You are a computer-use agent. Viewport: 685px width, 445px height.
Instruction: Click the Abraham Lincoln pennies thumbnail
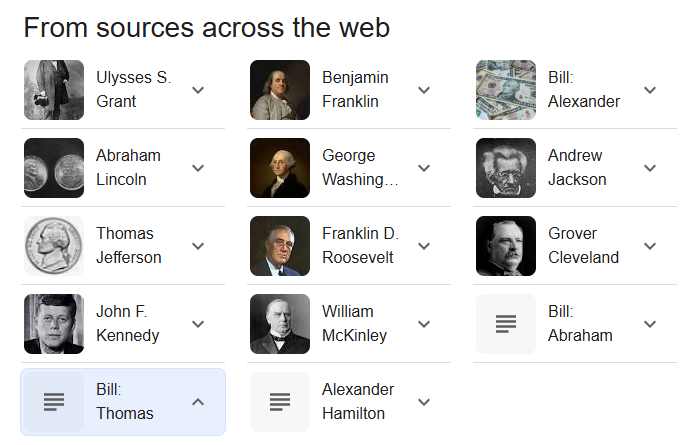pyautogui.click(x=54, y=168)
